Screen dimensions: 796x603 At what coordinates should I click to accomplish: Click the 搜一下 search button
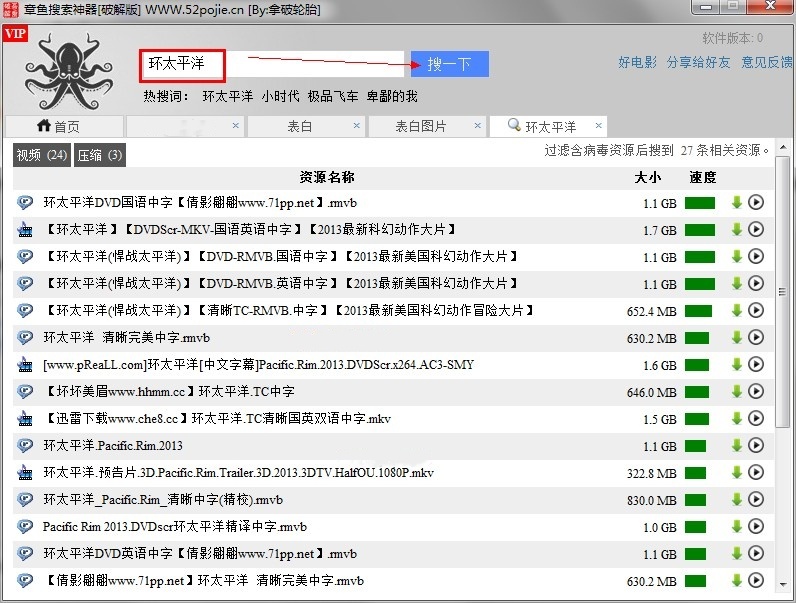point(449,64)
